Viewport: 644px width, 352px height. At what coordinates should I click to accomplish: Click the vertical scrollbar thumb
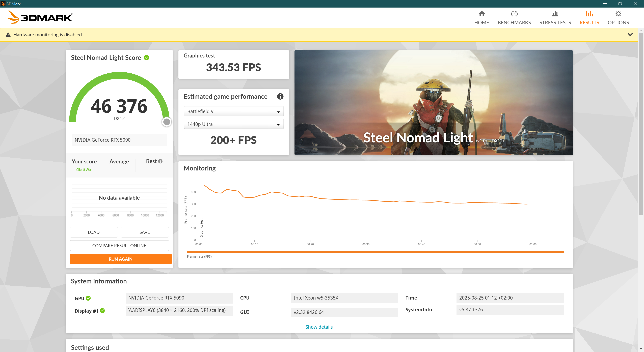pyautogui.click(x=641, y=124)
